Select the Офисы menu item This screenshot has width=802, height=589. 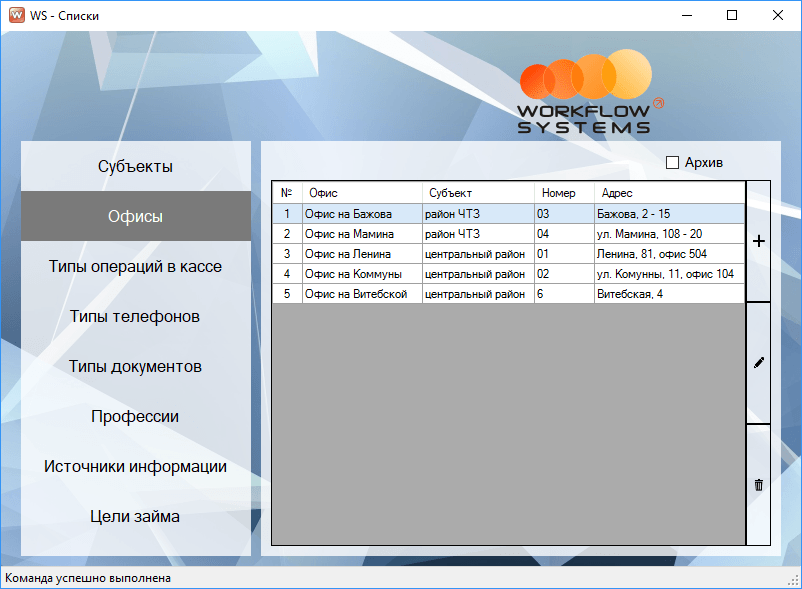pyautogui.click(x=136, y=216)
